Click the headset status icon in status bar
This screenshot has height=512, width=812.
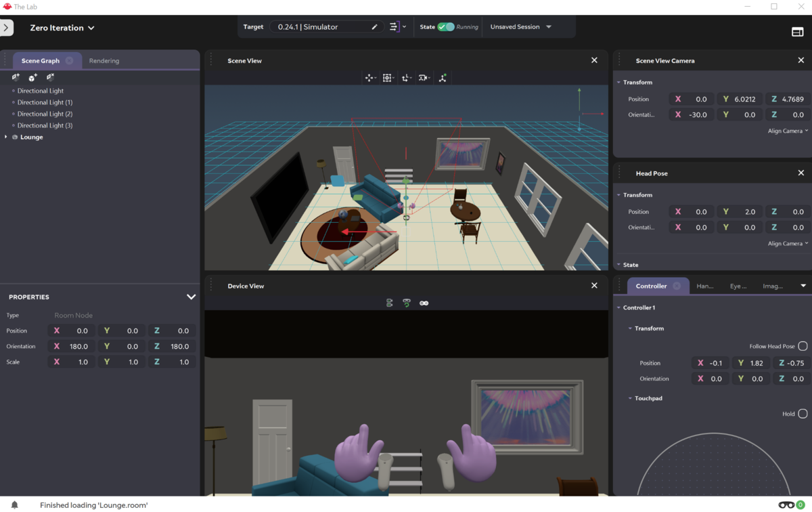click(786, 505)
